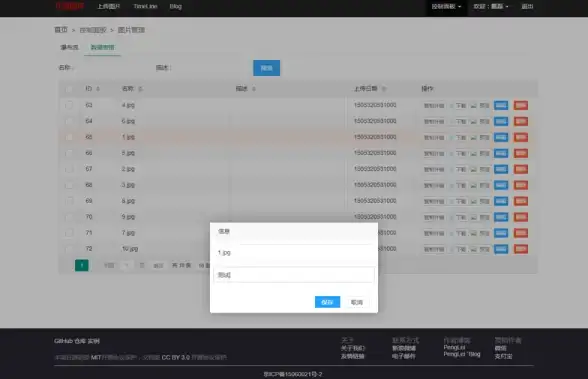This screenshot has width=588, height=379.
Task: Click blue edit button in row ID 64
Action: click(501, 121)
